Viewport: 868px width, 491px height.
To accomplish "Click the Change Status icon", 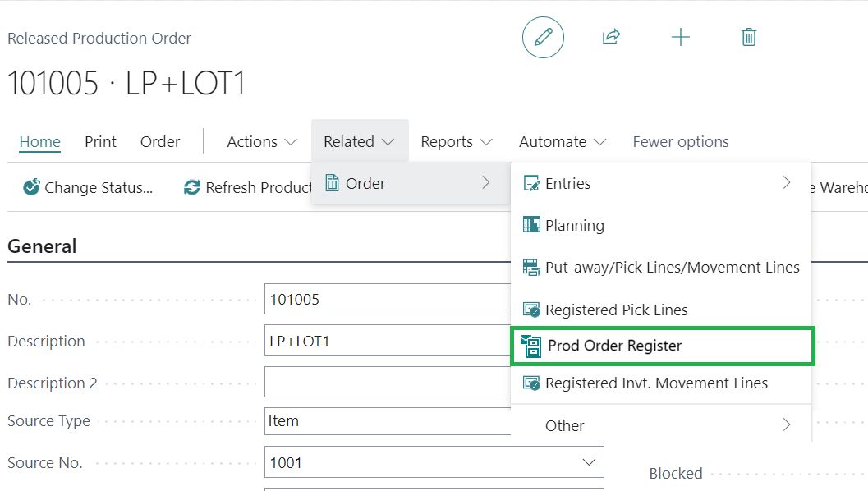I will coord(32,187).
